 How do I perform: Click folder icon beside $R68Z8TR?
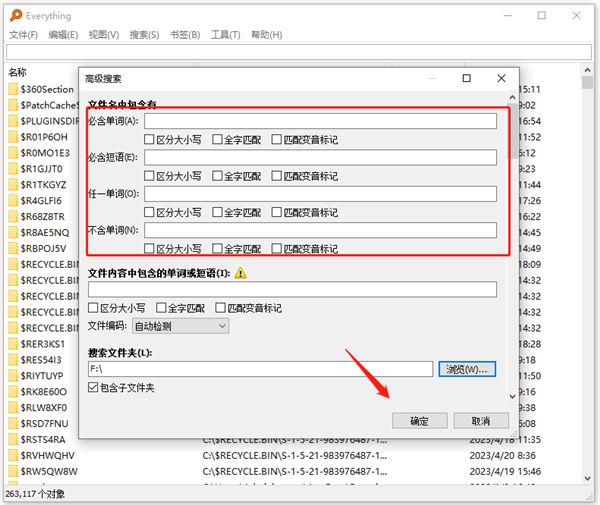click(x=13, y=217)
